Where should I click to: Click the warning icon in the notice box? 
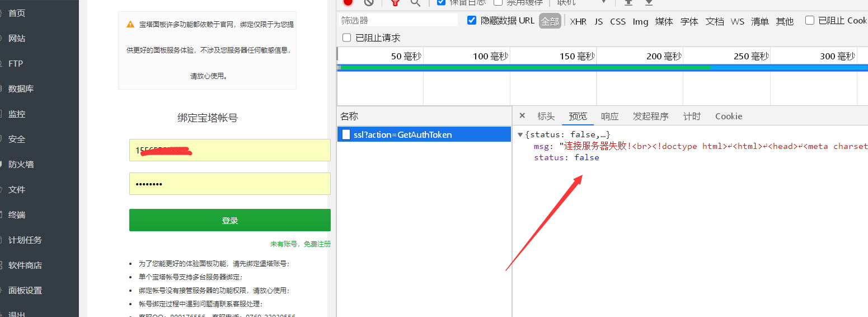130,25
